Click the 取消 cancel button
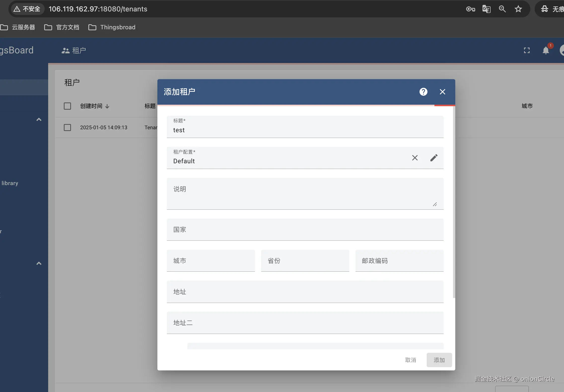 [410, 360]
